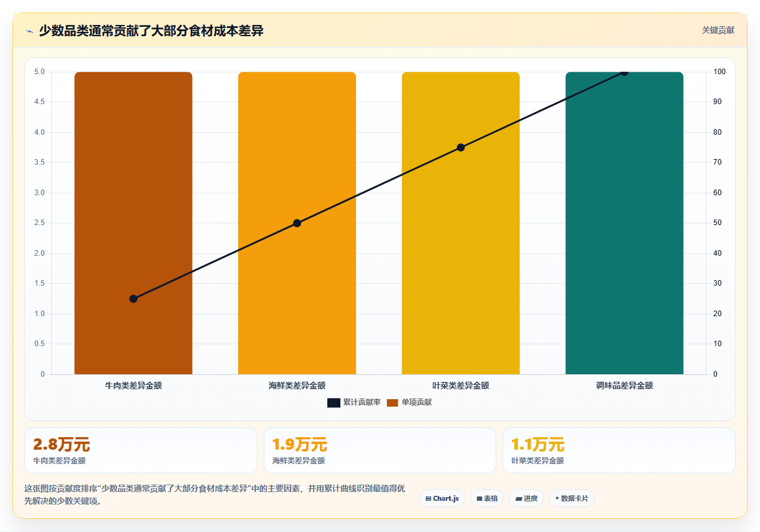760x532 pixels.
Task: Click the 进度 chip icon
Action: coord(519,498)
